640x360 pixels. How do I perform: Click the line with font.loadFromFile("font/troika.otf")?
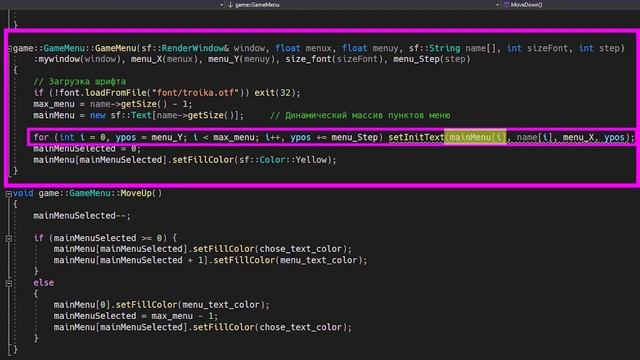tap(167, 93)
